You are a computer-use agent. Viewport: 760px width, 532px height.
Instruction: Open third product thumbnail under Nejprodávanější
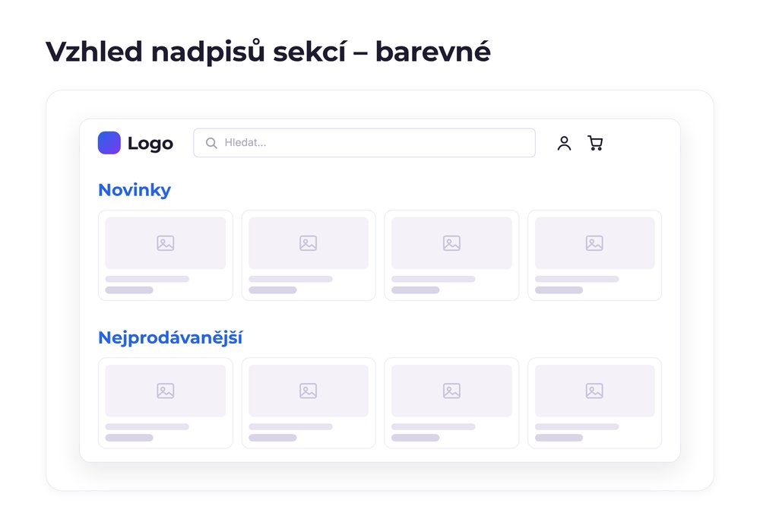click(451, 391)
